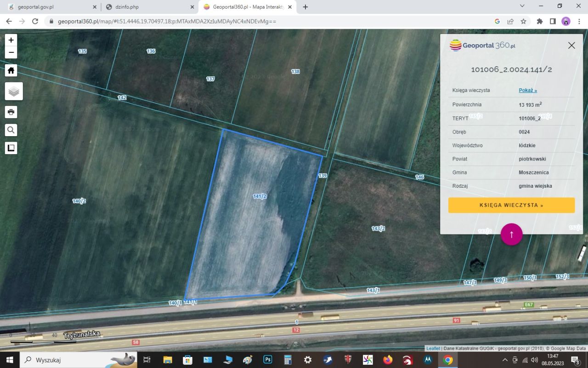Activate the measurement tool icon

[11, 148]
